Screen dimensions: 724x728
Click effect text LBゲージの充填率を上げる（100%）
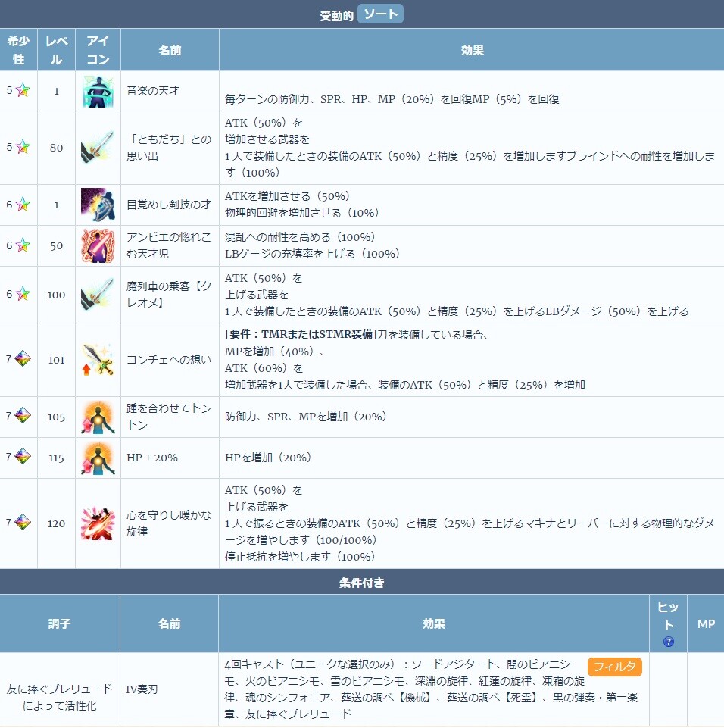[x=312, y=254]
